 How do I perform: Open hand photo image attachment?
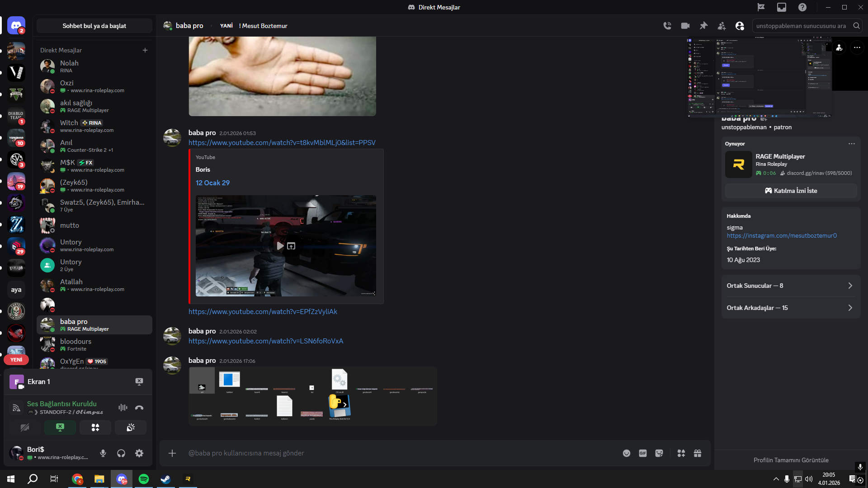click(282, 76)
